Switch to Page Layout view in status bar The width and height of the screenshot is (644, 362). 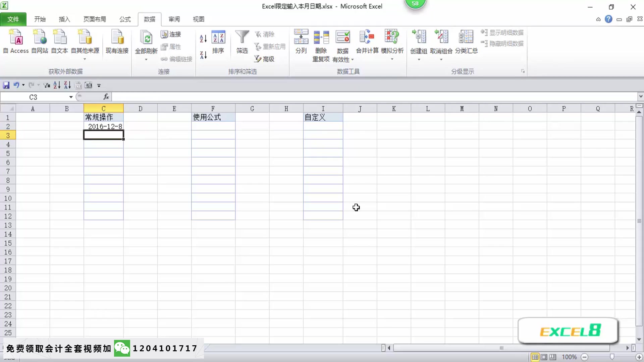point(544,357)
